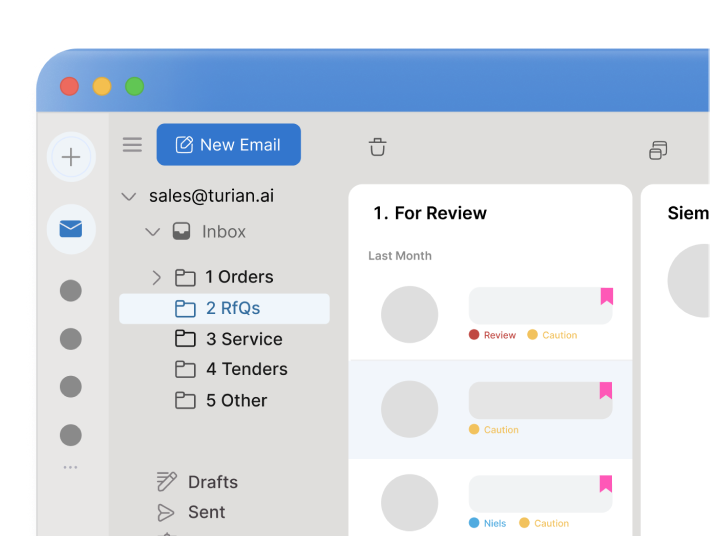The image size is (710, 536).
Task: Click the plus add button in sidebar
Action: (x=71, y=157)
